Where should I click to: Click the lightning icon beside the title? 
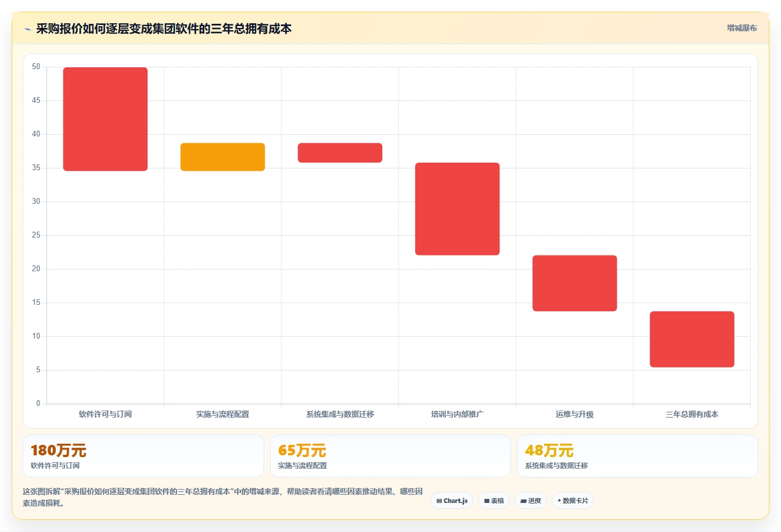pyautogui.click(x=27, y=29)
